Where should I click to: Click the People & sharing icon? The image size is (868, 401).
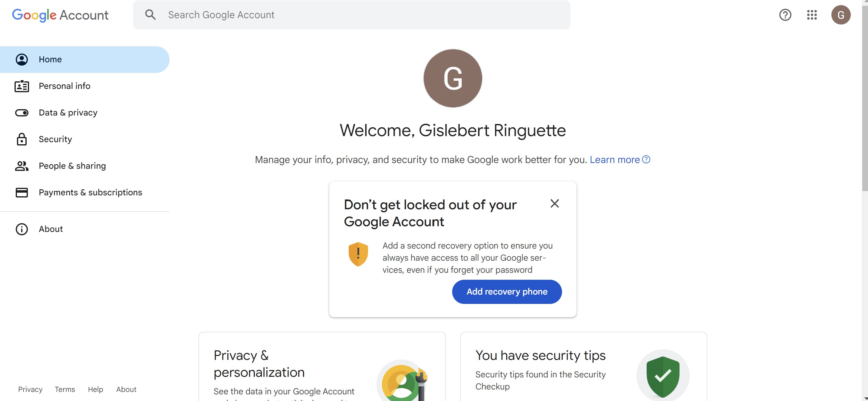[x=22, y=166]
